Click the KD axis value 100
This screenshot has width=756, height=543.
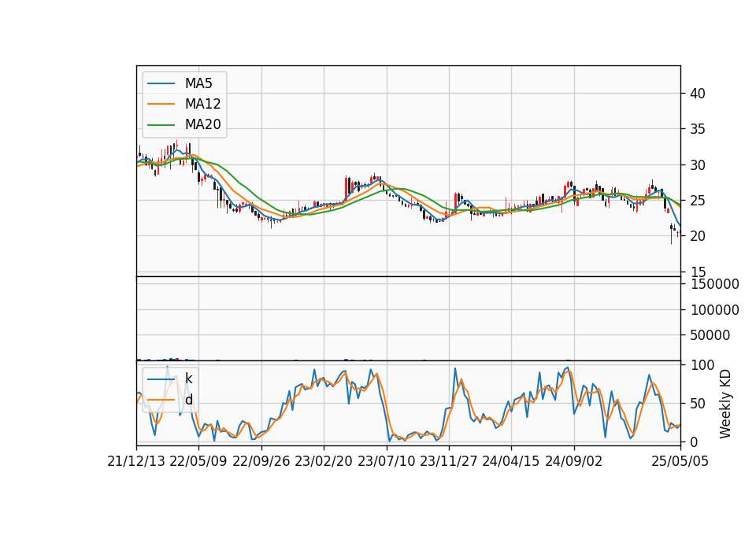pyautogui.click(x=702, y=365)
